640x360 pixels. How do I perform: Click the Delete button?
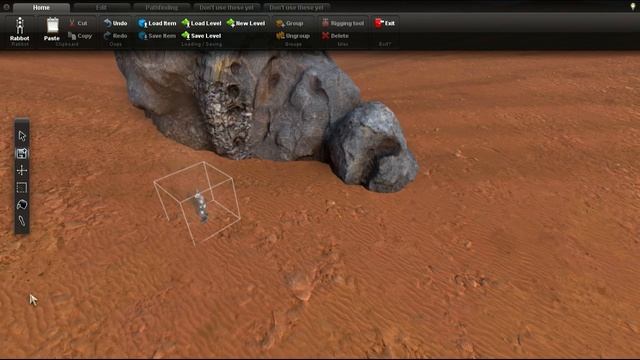tap(335, 36)
